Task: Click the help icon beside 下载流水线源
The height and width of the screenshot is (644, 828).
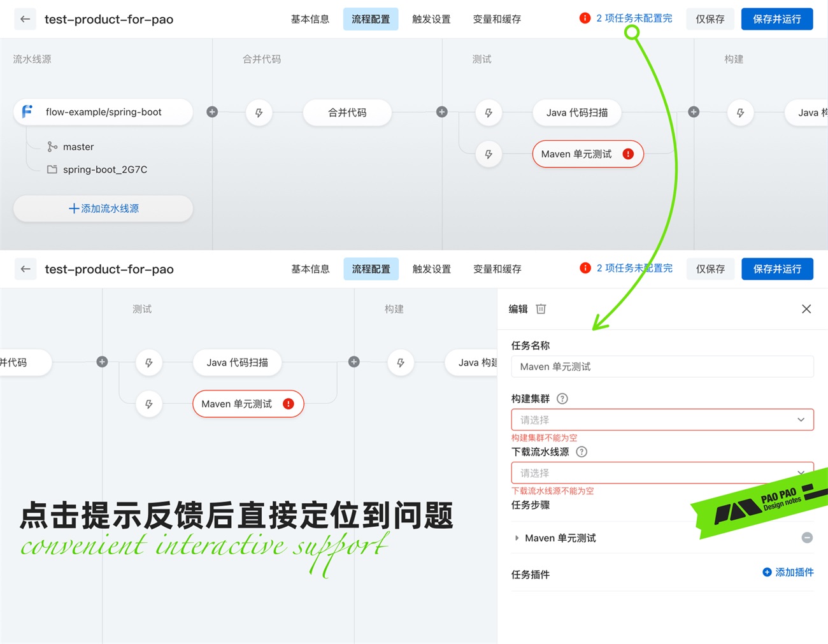Action: tap(581, 452)
